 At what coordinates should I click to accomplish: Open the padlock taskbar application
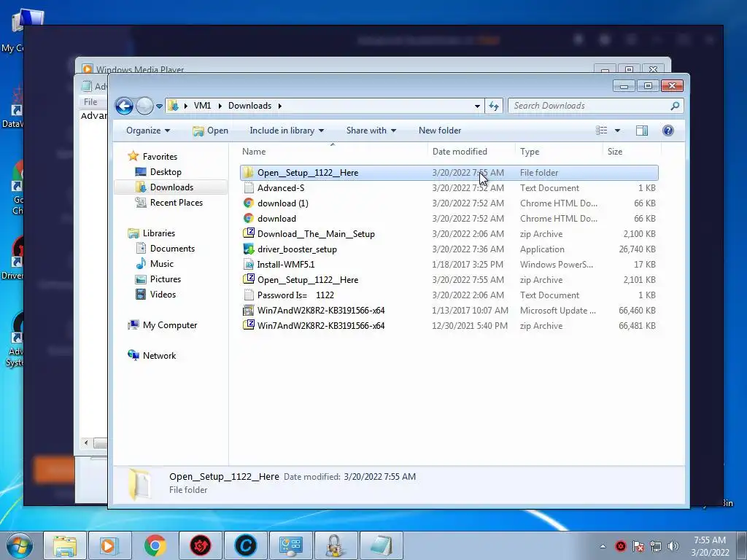(x=336, y=545)
